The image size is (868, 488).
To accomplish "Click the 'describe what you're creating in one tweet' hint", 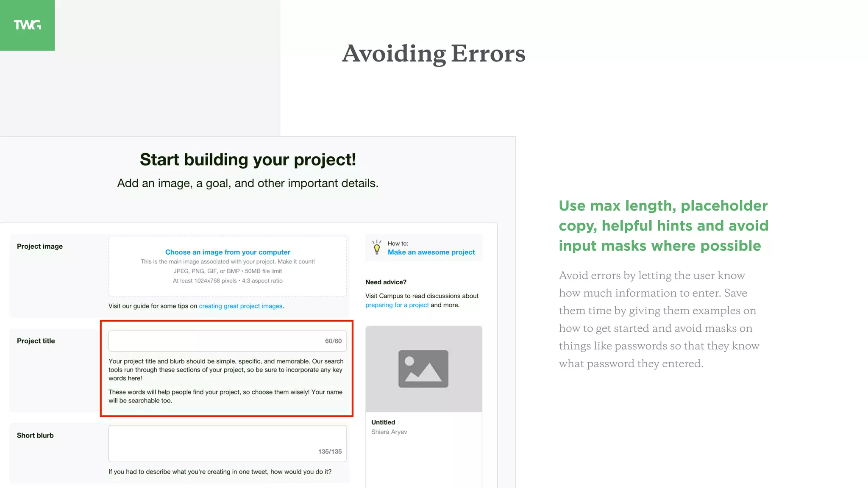I will 220,472.
